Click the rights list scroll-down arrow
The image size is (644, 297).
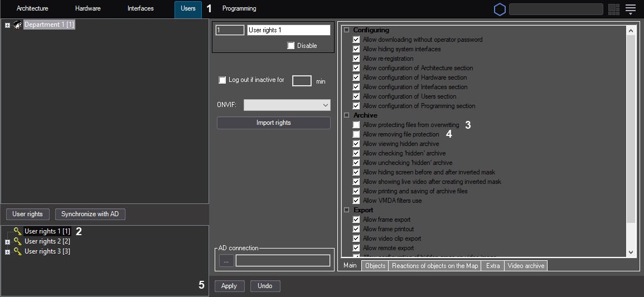coord(631,252)
